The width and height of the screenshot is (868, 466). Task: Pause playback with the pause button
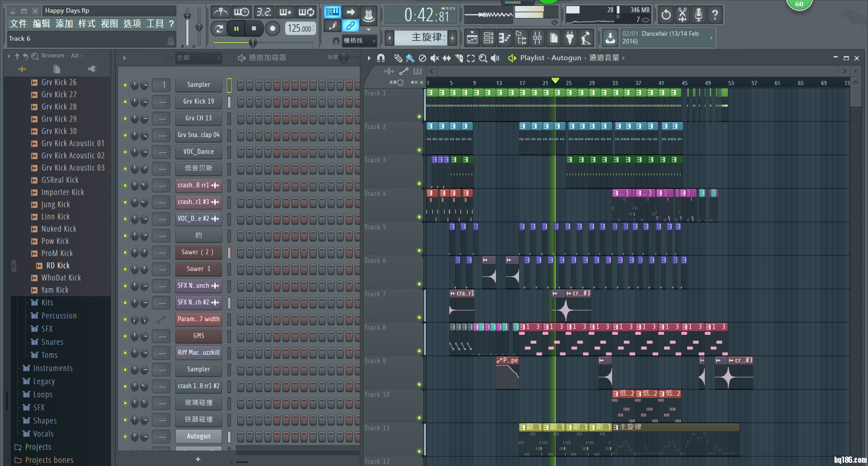[x=236, y=29]
